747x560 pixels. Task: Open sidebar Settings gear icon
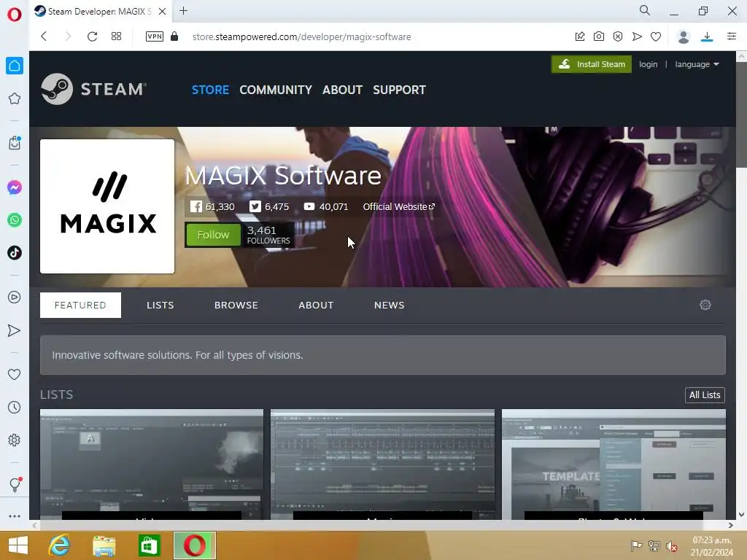point(15,440)
